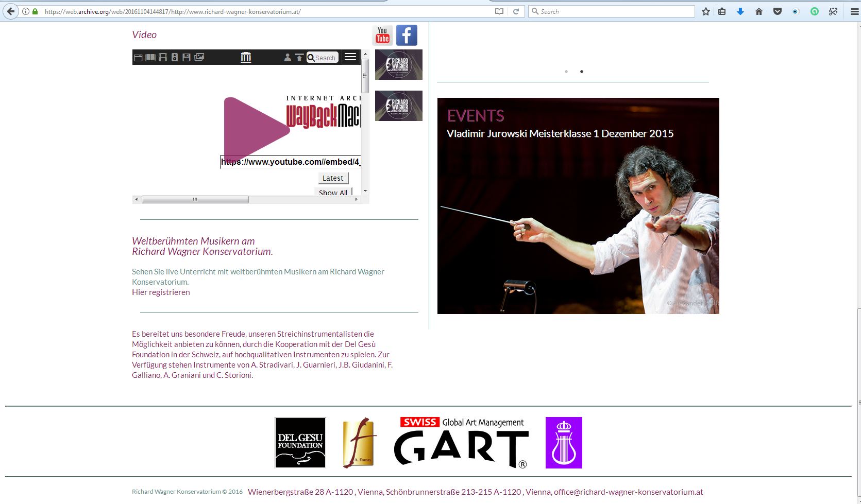Click the youtube.com embed URL field
Screen dimensions: 861x504
(291, 162)
